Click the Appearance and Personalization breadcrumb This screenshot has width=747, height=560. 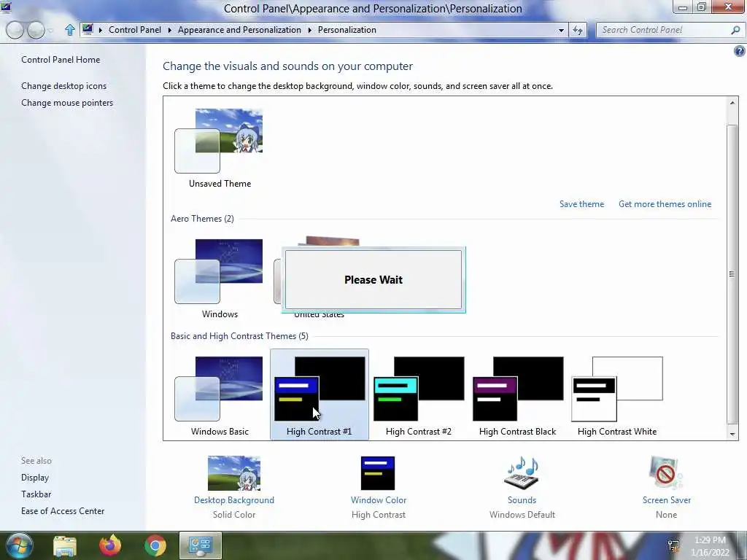tap(239, 29)
